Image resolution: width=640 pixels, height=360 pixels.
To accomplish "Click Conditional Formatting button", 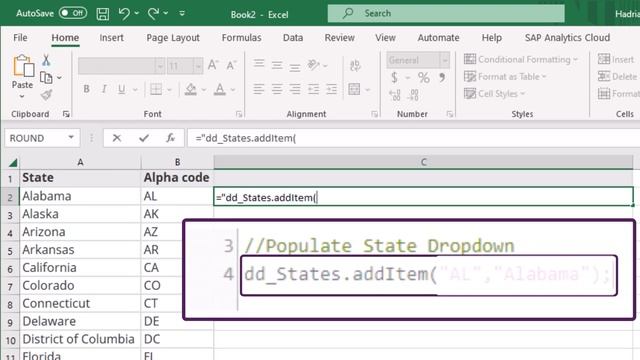I will (521, 60).
